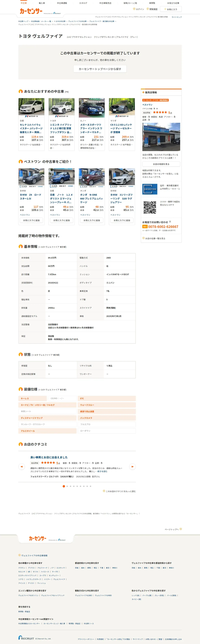Viewport: 200px width, 644px height.
Task: Click 利用規約 footer link
Action: tap(100, 639)
